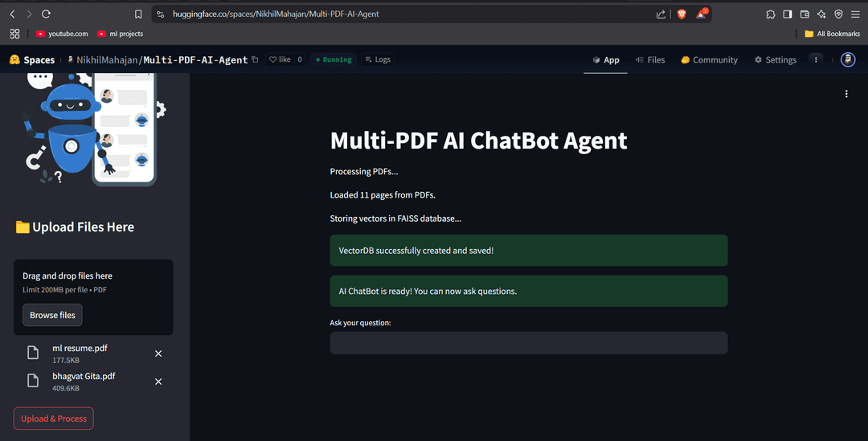Click the Multi-PDF AI ChatBot Agent title
This screenshot has width=868, height=441.
tap(478, 141)
